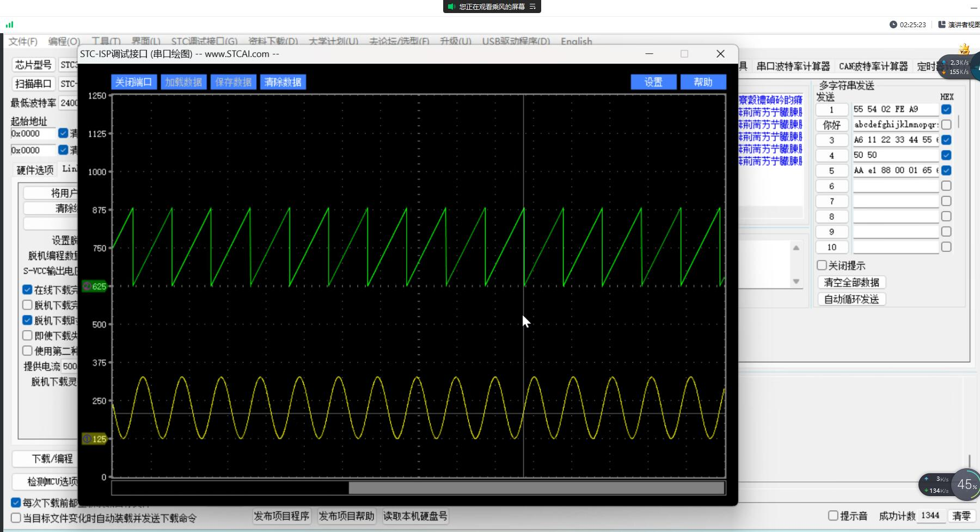Click 发布项目程序 button
The height and width of the screenshot is (532, 980).
tap(281, 516)
